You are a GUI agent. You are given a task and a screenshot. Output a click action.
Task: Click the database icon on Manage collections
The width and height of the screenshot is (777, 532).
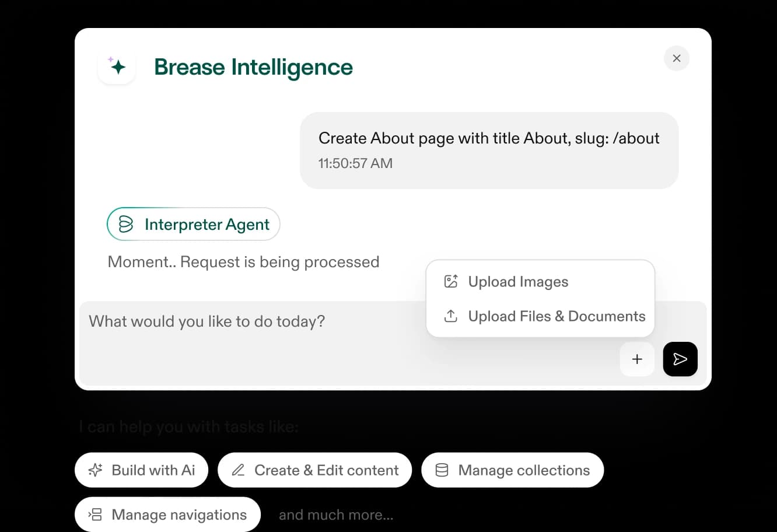pos(442,470)
